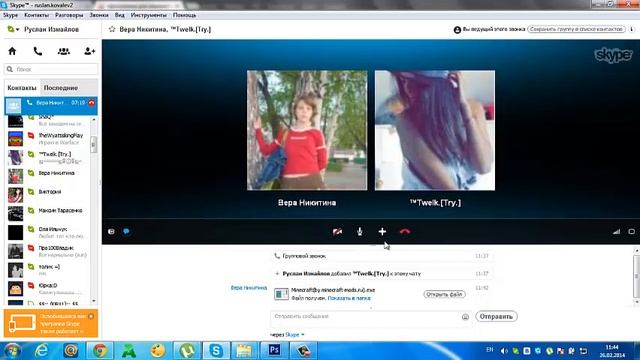Open the Разговоры menu

[x=69, y=15]
